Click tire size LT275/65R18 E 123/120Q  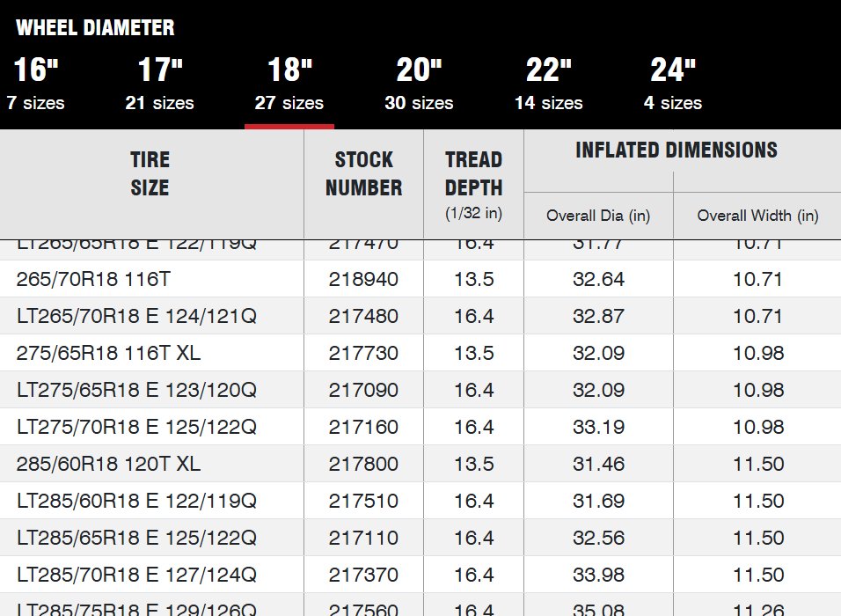(136, 390)
